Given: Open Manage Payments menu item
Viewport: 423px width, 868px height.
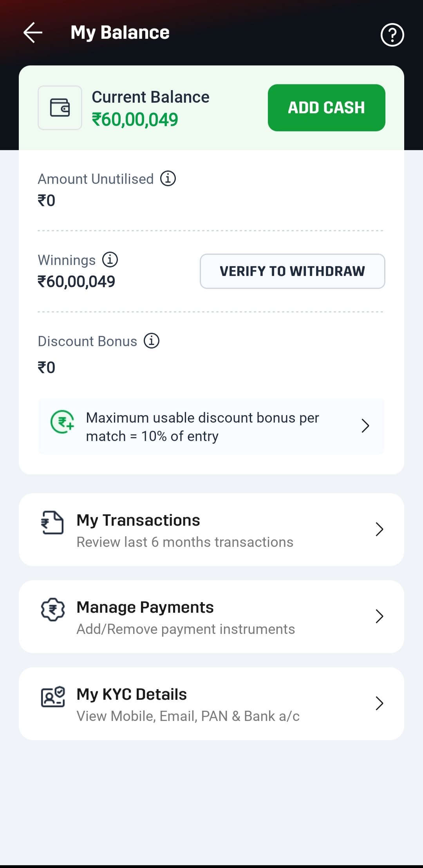Looking at the screenshot, I should [186, 617].
